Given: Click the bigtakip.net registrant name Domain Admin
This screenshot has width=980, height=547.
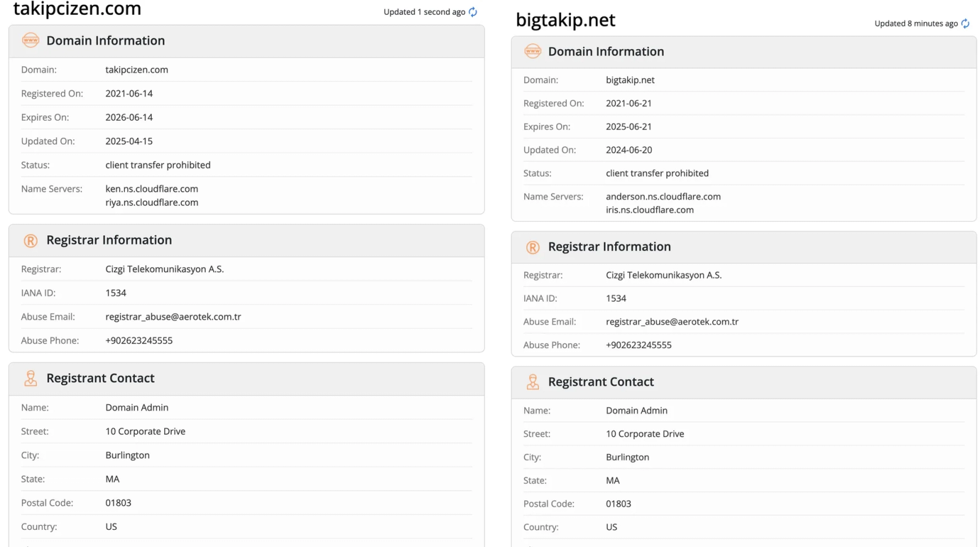Looking at the screenshot, I should click(636, 411).
